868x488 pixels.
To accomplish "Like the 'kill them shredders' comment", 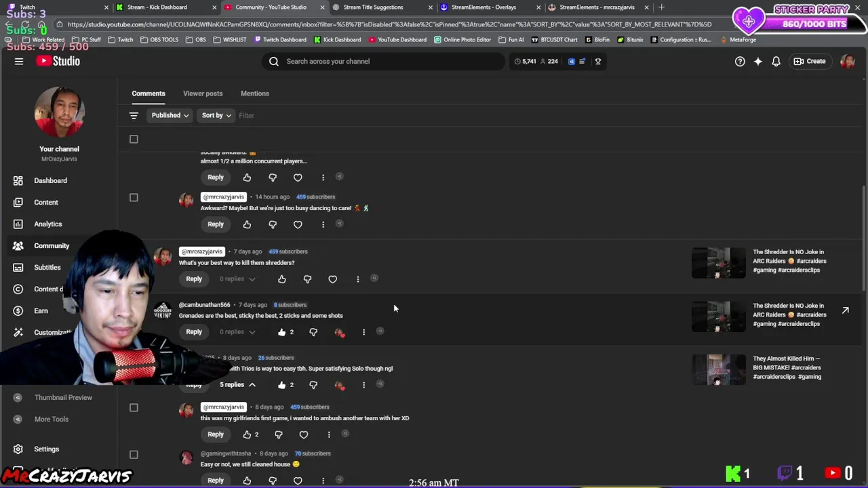I will (282, 279).
